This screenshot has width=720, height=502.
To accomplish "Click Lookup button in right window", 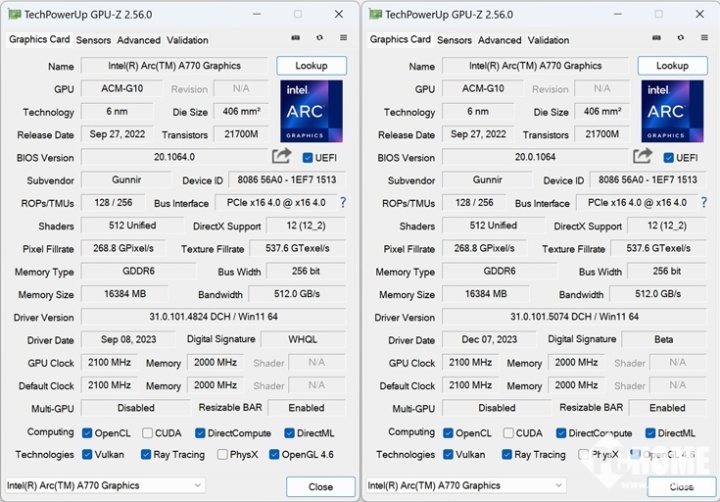I will [672, 66].
